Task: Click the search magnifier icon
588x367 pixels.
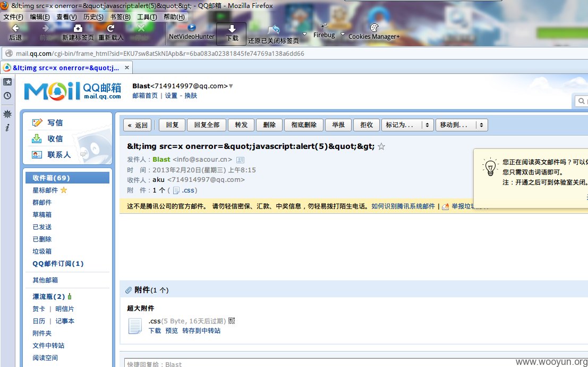Action: [x=581, y=101]
